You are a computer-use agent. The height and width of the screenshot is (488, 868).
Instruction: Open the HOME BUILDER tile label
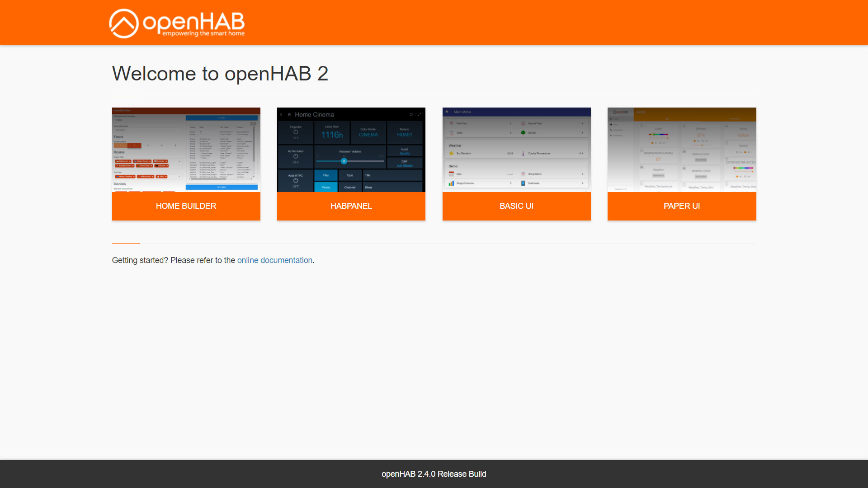pyautogui.click(x=186, y=206)
